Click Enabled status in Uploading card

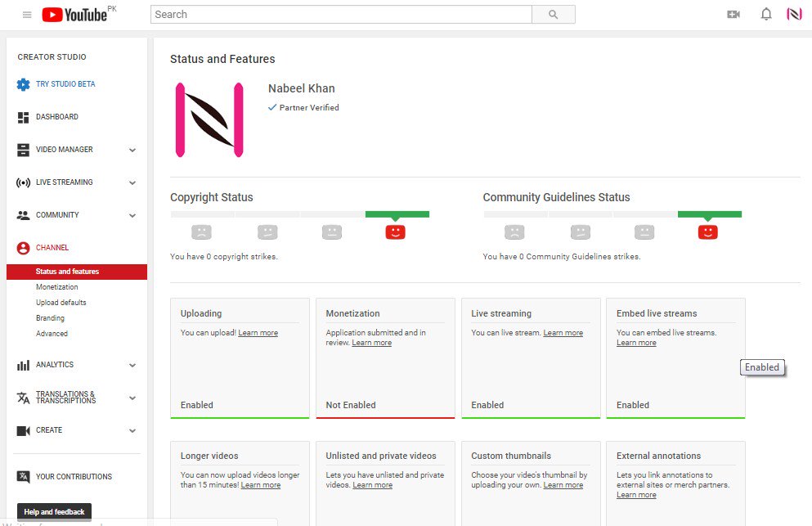pyautogui.click(x=197, y=405)
